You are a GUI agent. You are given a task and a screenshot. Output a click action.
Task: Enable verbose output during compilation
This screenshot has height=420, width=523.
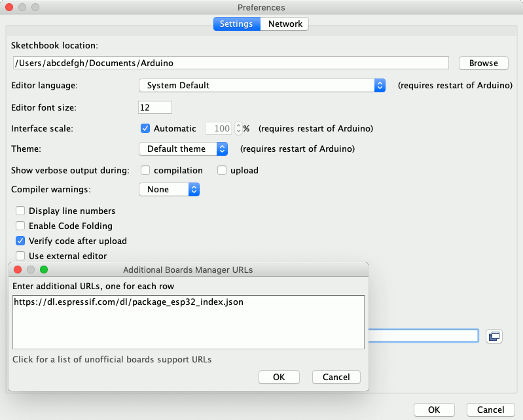(145, 171)
